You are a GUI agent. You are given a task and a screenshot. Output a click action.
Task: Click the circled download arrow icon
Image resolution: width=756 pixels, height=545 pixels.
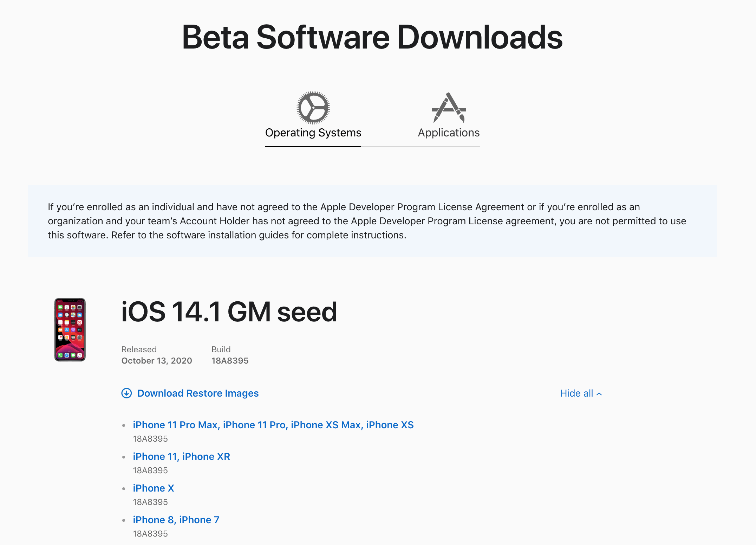coord(126,393)
